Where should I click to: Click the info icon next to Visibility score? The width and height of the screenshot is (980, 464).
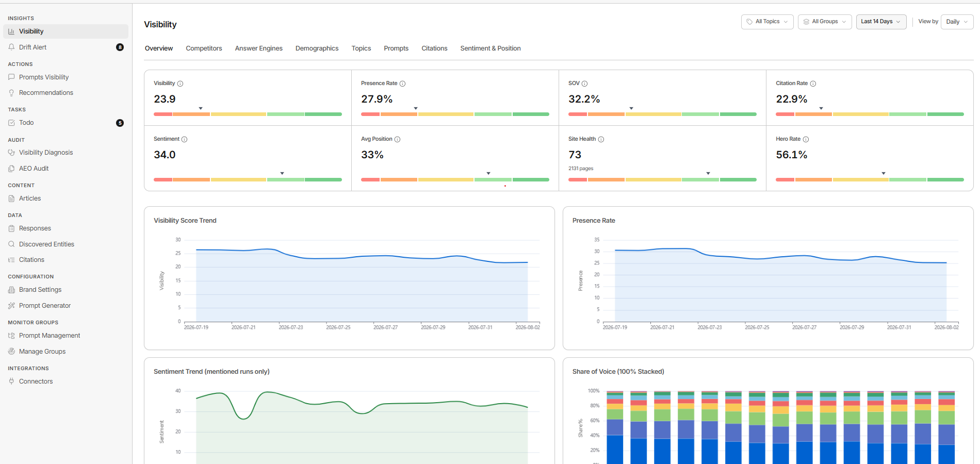pyautogui.click(x=180, y=84)
